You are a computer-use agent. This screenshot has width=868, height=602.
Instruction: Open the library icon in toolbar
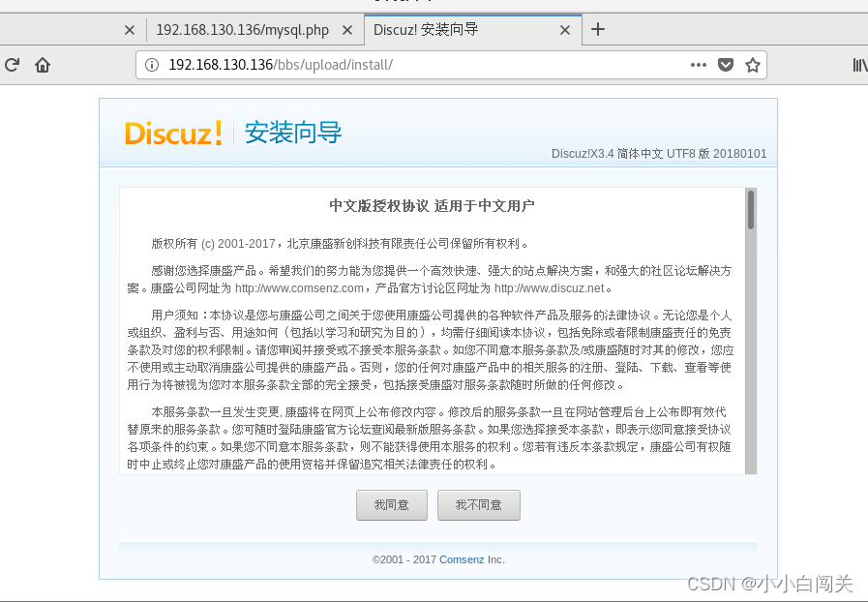(x=859, y=65)
